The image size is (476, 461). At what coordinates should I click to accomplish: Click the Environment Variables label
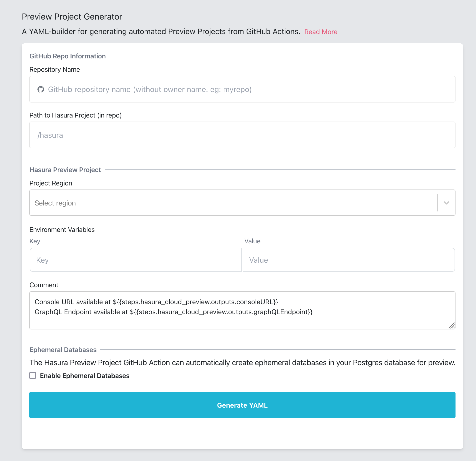tap(62, 229)
